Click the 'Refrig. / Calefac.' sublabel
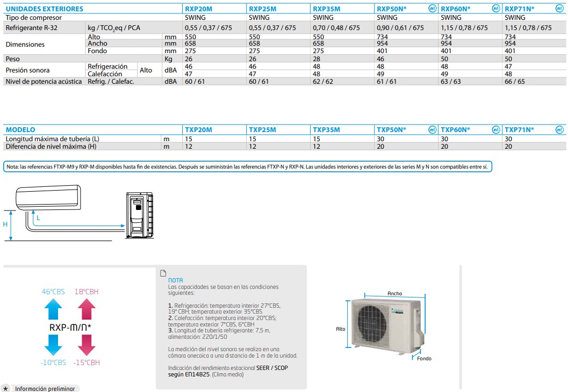This screenshot has height=392, width=568. [x=111, y=82]
